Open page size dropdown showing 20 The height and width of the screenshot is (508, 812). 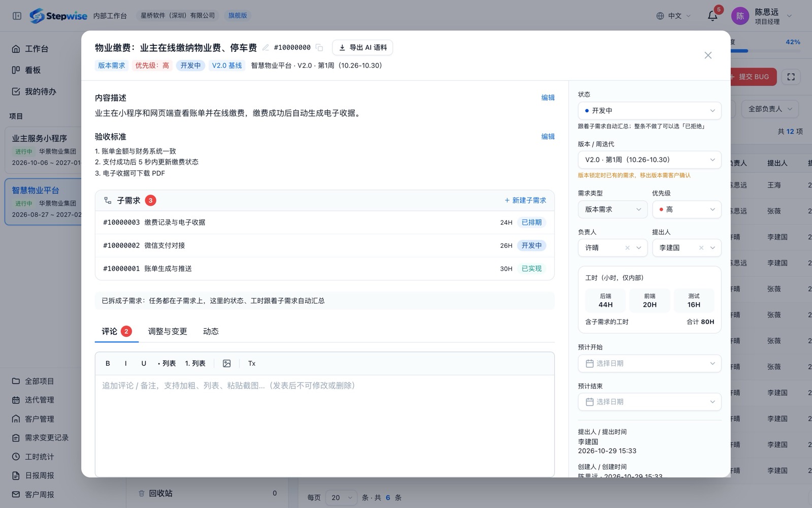[x=341, y=498]
